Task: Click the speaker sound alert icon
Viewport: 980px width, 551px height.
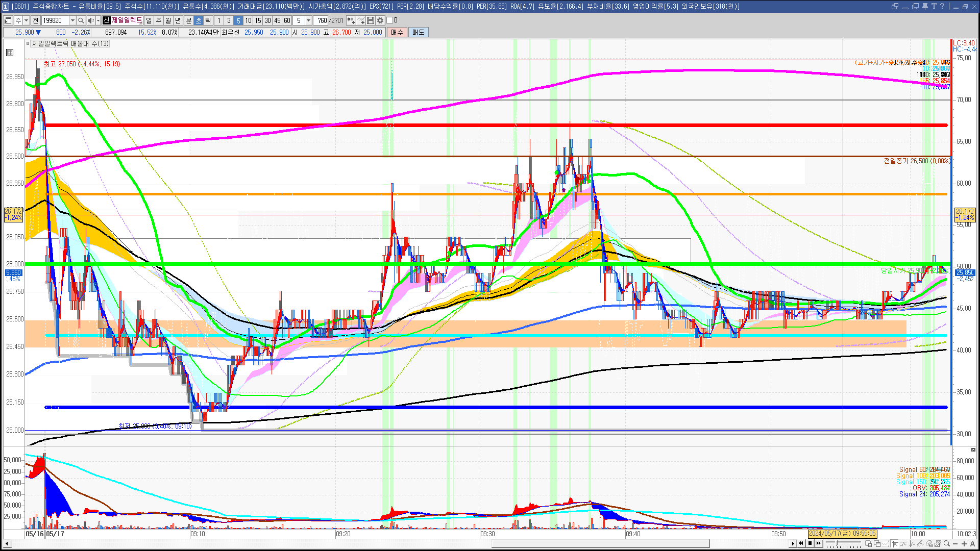Action: (91, 20)
